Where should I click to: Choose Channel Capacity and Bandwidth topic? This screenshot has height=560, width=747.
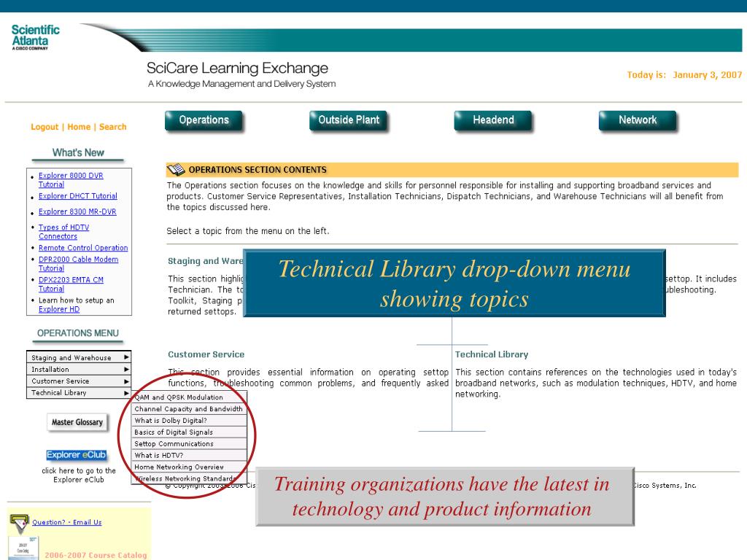(x=189, y=408)
